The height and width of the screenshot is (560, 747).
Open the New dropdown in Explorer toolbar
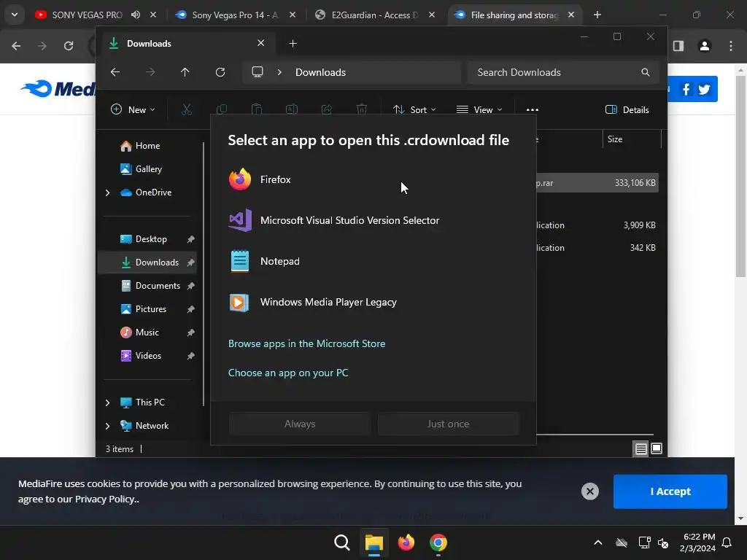133,110
